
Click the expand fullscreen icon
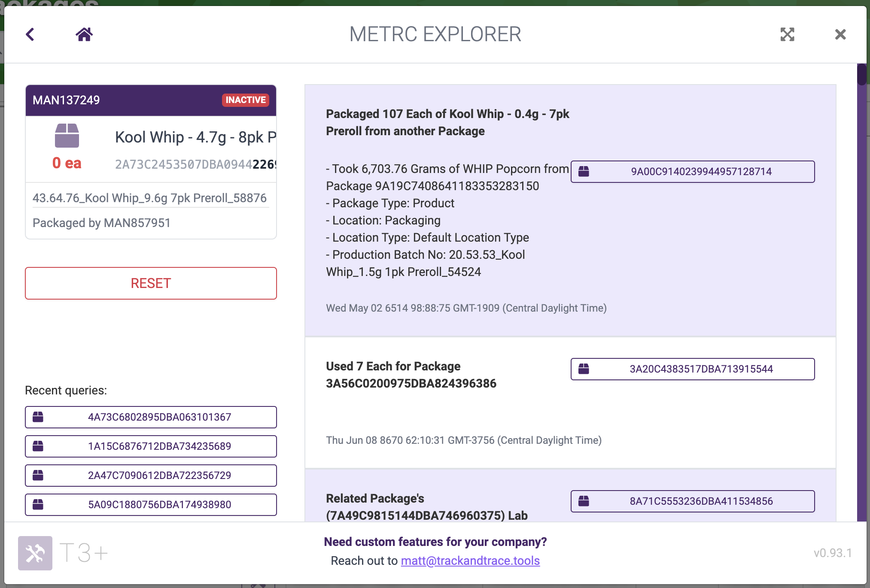pyautogui.click(x=787, y=34)
